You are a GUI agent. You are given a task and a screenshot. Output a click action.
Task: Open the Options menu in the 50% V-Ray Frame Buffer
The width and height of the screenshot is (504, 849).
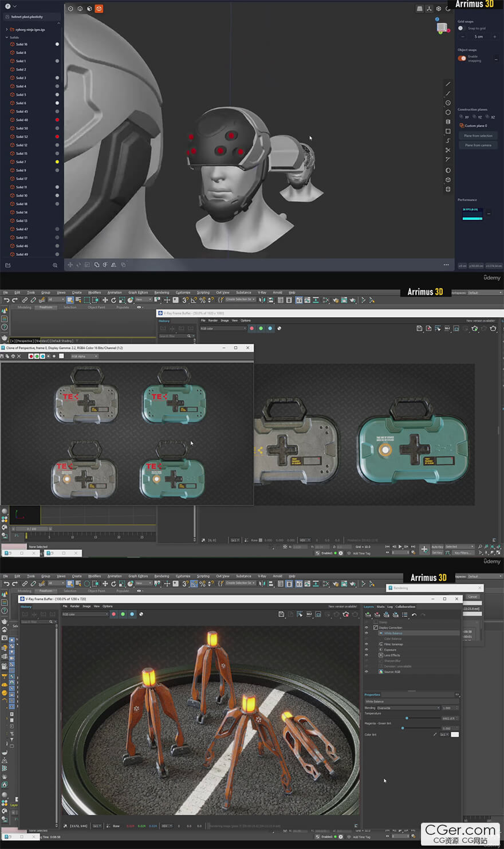(246, 321)
